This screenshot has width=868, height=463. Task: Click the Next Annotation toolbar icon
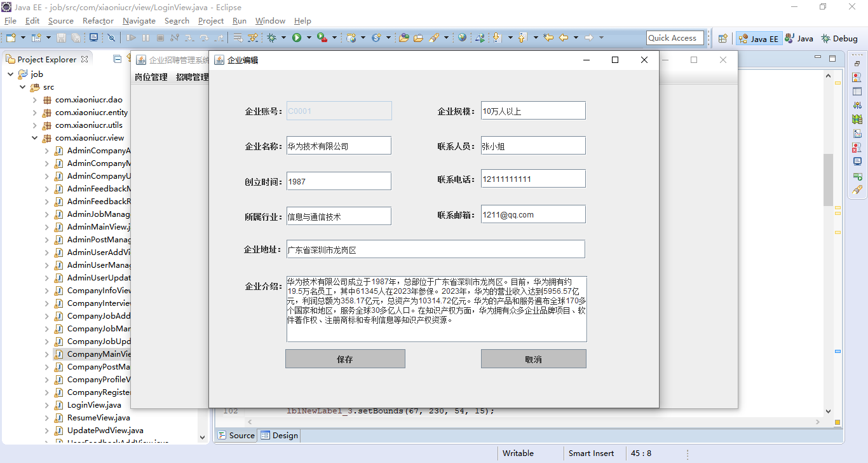point(497,38)
